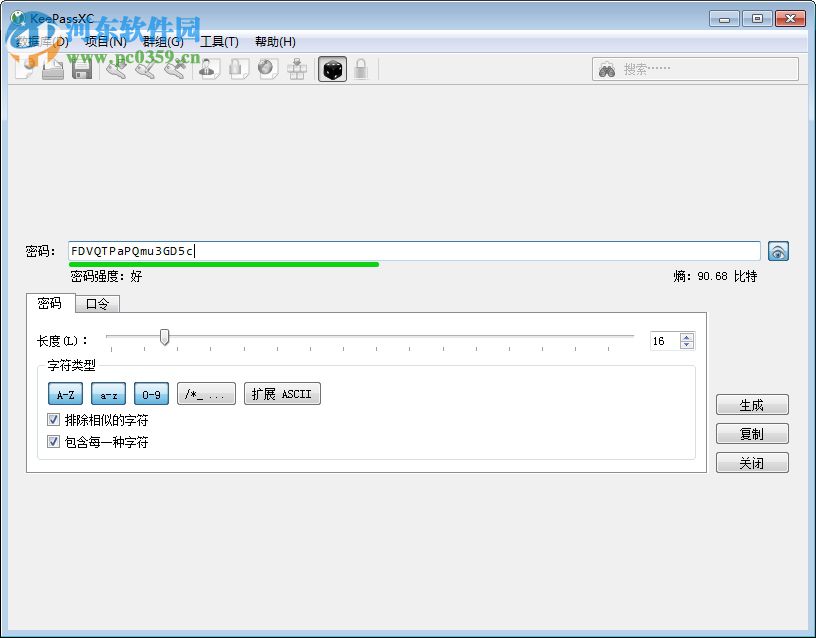Increase length with spinner up arrow

click(687, 337)
